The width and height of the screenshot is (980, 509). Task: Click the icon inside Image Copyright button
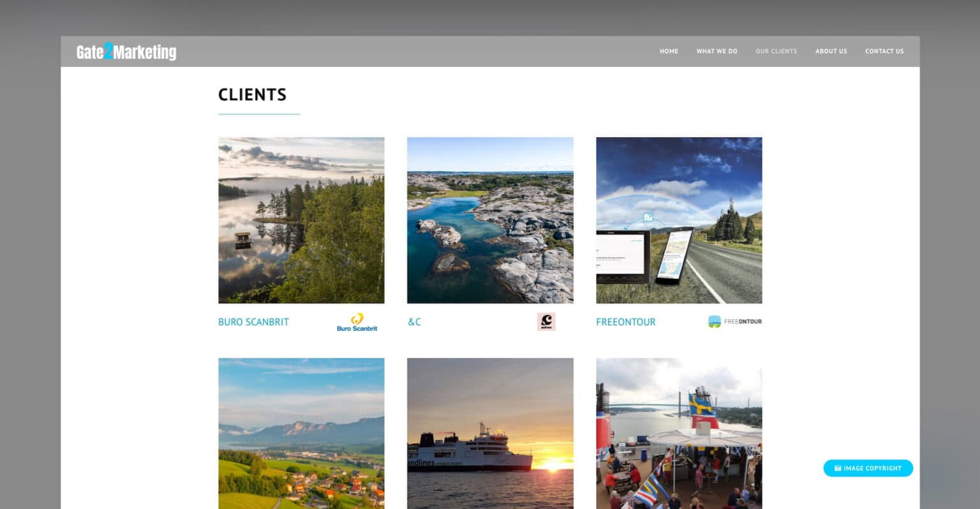point(838,468)
